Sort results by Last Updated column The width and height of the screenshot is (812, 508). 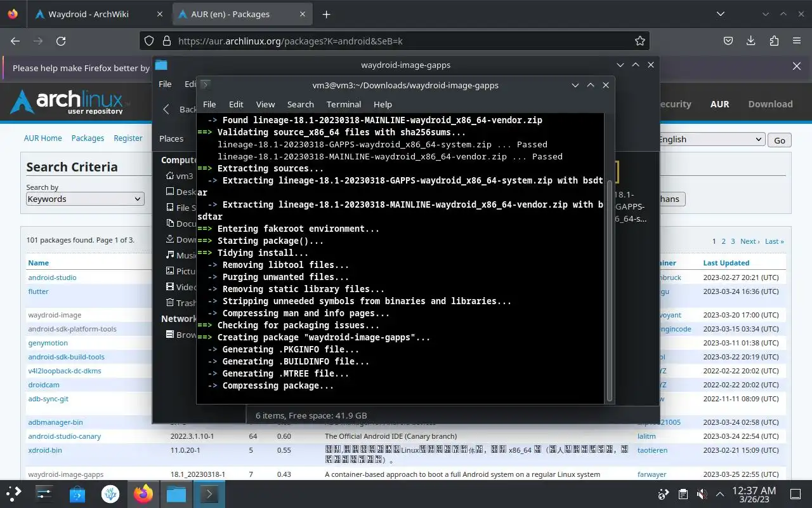726,263
